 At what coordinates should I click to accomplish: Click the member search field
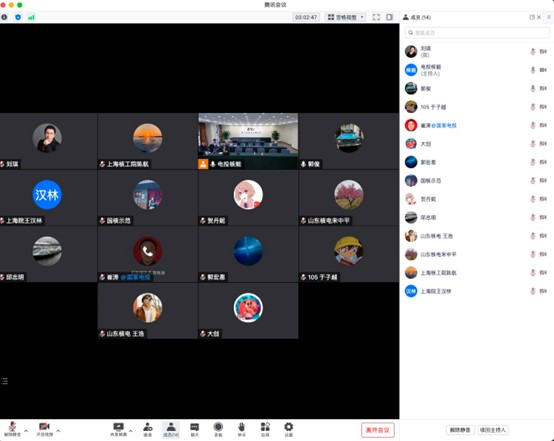tap(477, 33)
